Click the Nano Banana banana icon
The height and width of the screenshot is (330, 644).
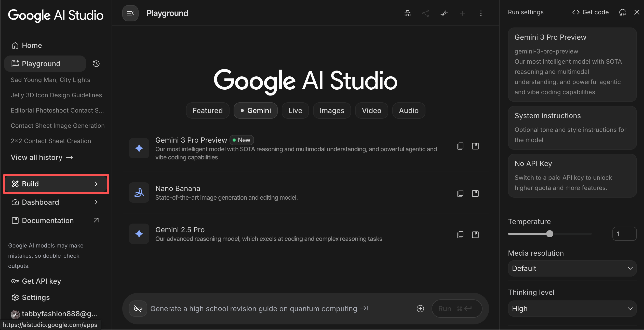(139, 193)
